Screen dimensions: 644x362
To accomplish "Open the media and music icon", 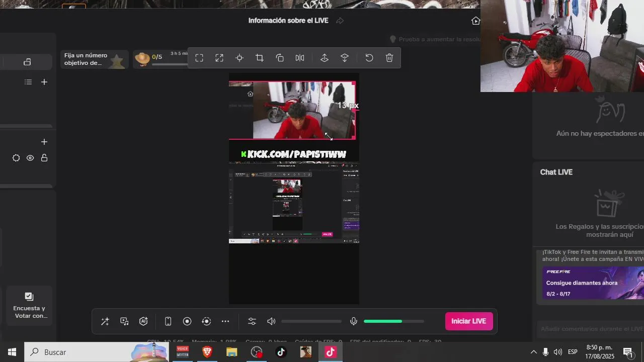I will point(124,321).
